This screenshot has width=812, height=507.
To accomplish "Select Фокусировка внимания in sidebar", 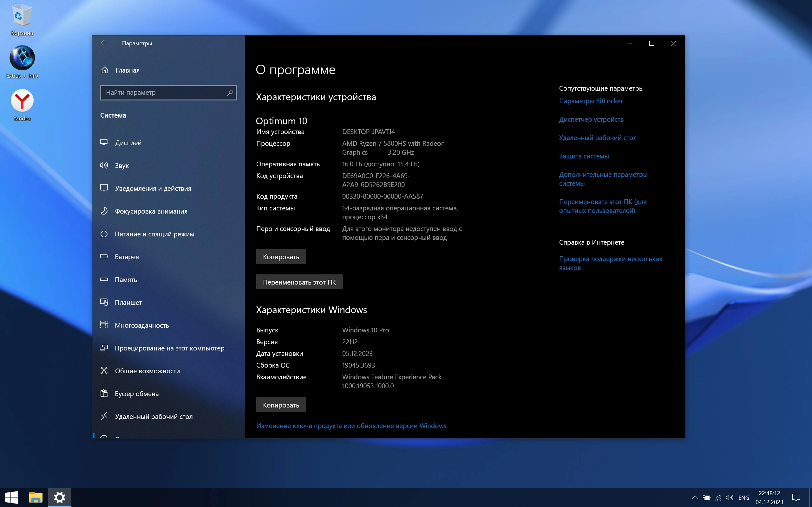I will coord(151,211).
